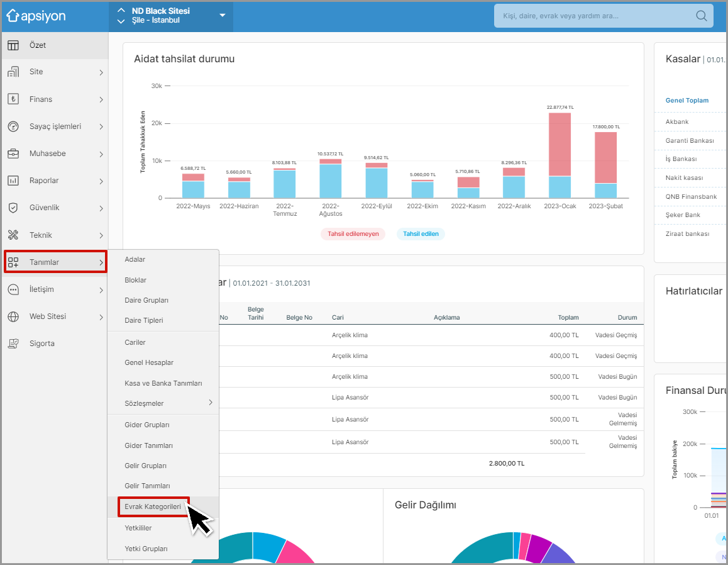Expand the Teknik menu chevron
This screenshot has height=565, width=728.
tap(101, 235)
